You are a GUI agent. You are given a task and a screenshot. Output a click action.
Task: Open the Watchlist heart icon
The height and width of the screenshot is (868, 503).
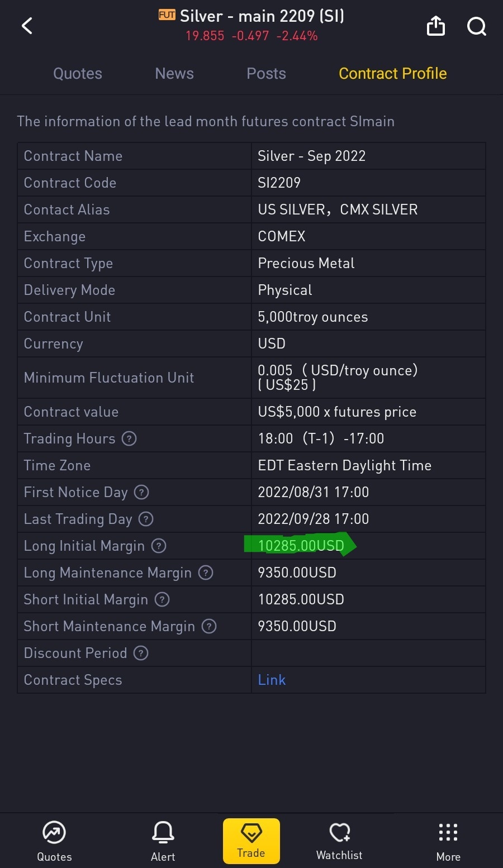point(339,841)
